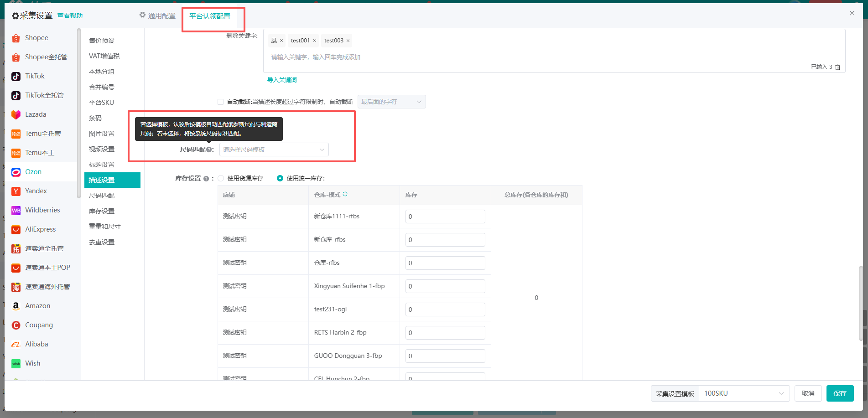Select use source stock radio option
Image resolution: width=868 pixels, height=418 pixels.
[221, 178]
